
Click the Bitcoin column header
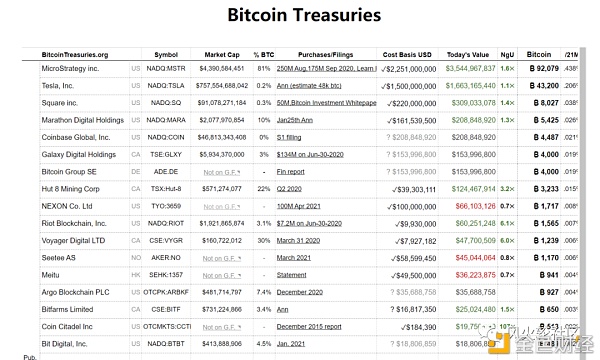coord(539,54)
